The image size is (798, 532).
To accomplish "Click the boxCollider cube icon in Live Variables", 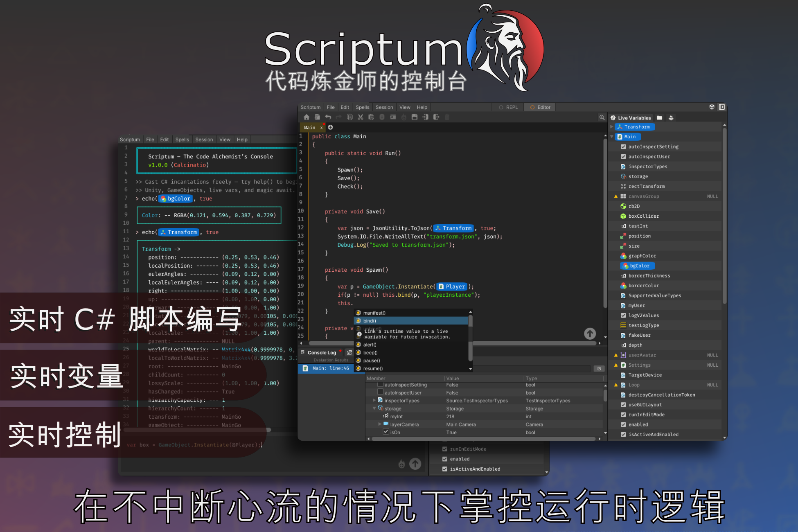I will click(x=623, y=216).
